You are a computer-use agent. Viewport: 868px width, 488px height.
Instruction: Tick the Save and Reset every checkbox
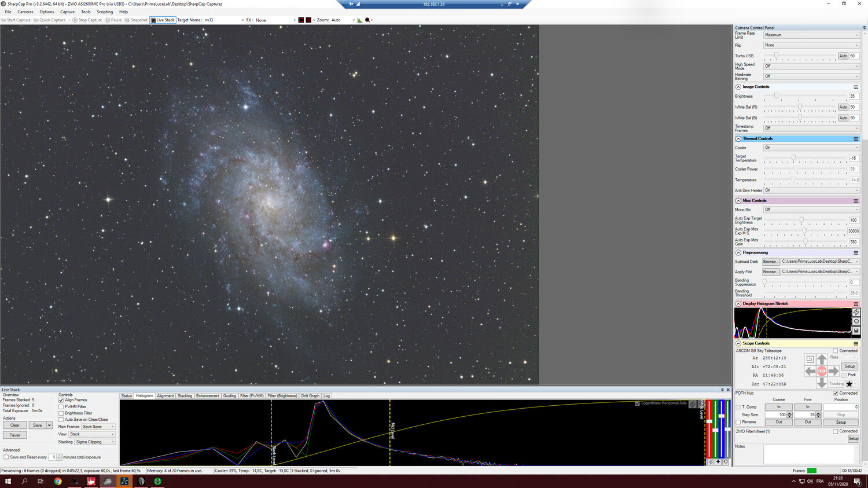[6, 457]
